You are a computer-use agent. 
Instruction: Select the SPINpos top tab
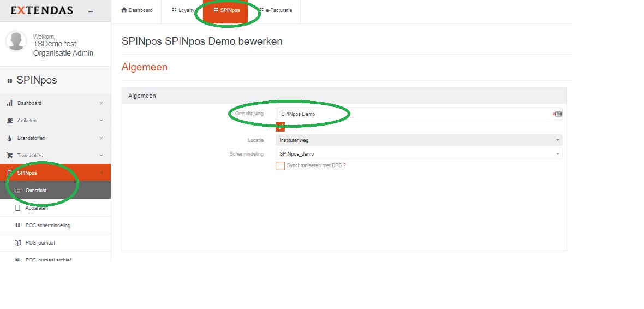click(x=226, y=10)
